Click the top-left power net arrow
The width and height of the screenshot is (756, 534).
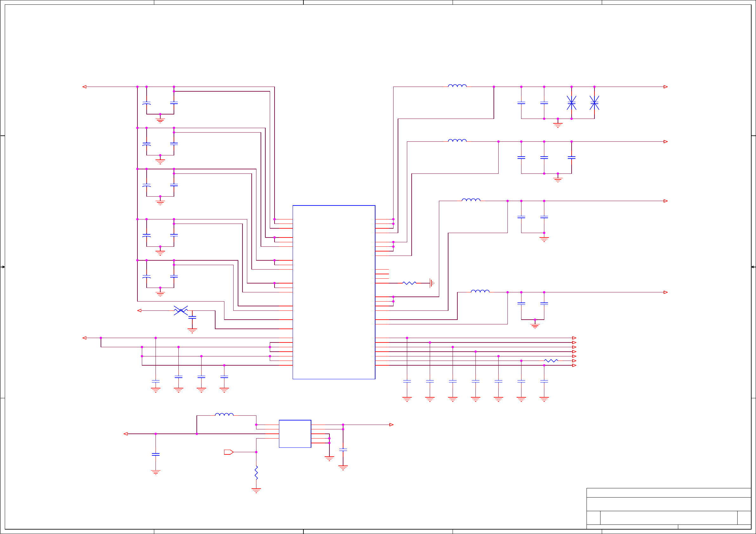[x=84, y=87]
